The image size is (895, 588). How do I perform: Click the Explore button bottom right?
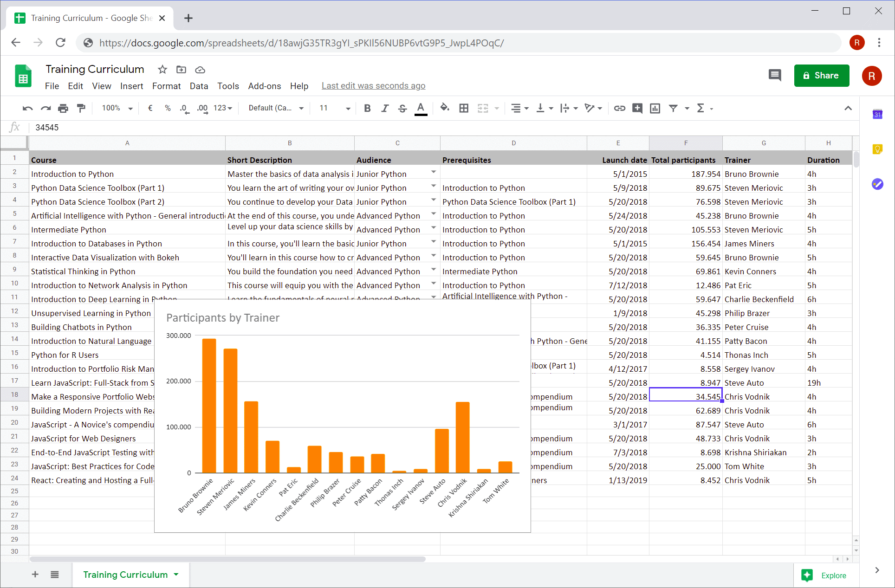(824, 574)
